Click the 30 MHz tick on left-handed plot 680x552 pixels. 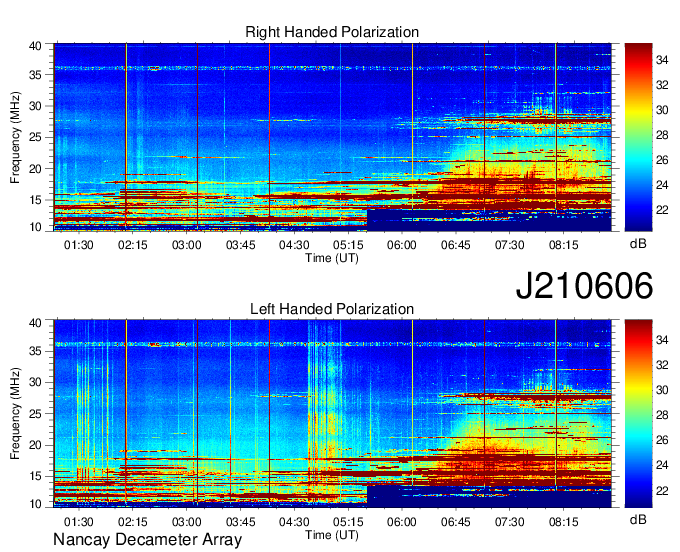point(35,382)
